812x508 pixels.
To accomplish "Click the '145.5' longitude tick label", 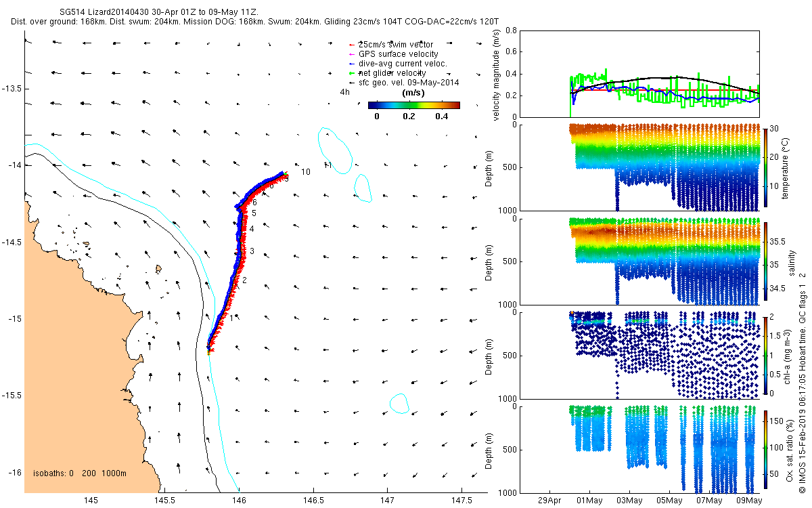I will click(165, 501).
